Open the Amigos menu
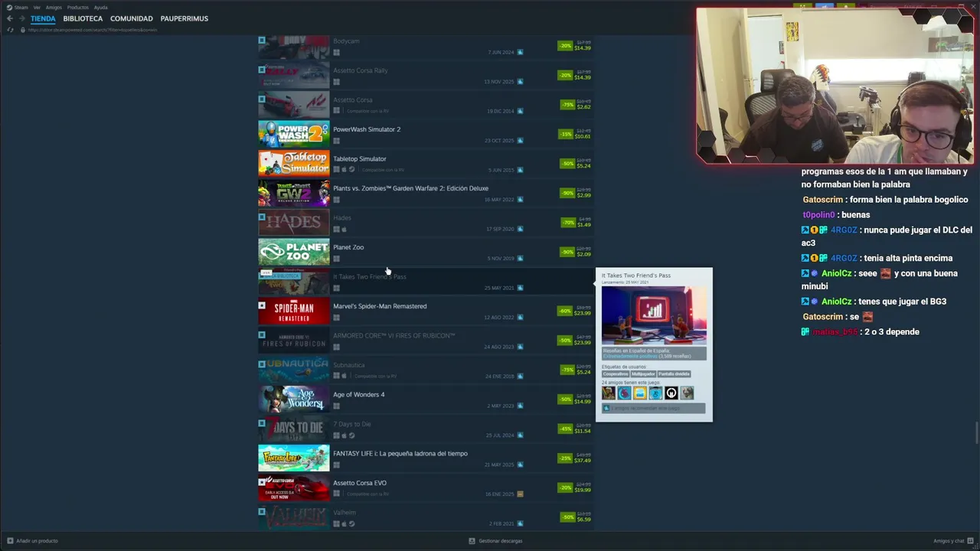Image resolution: width=980 pixels, height=551 pixels. 54,7
